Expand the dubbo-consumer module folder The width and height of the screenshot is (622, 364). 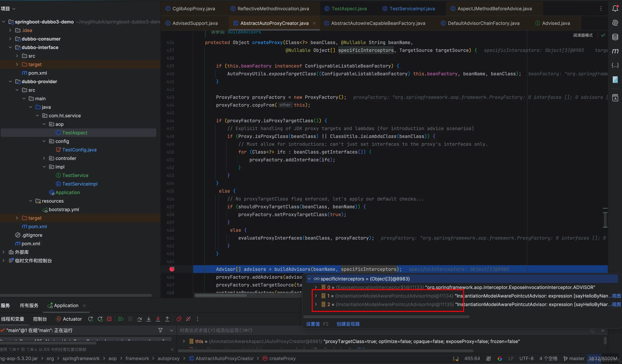click(x=10, y=39)
